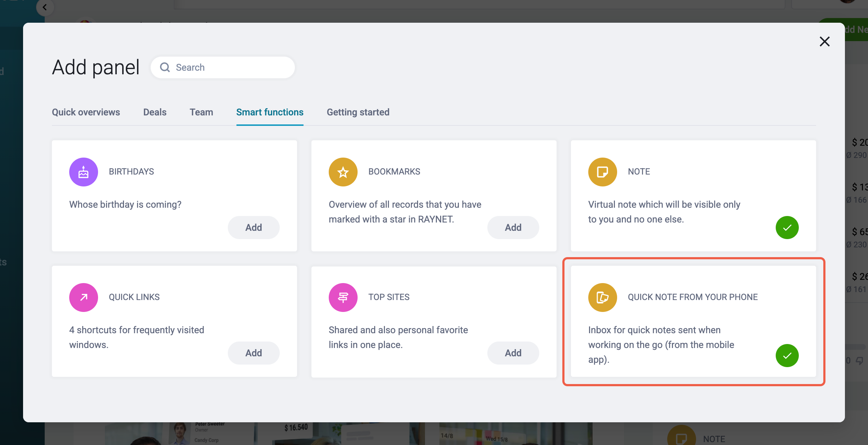Focus the Search panels field

pos(223,67)
